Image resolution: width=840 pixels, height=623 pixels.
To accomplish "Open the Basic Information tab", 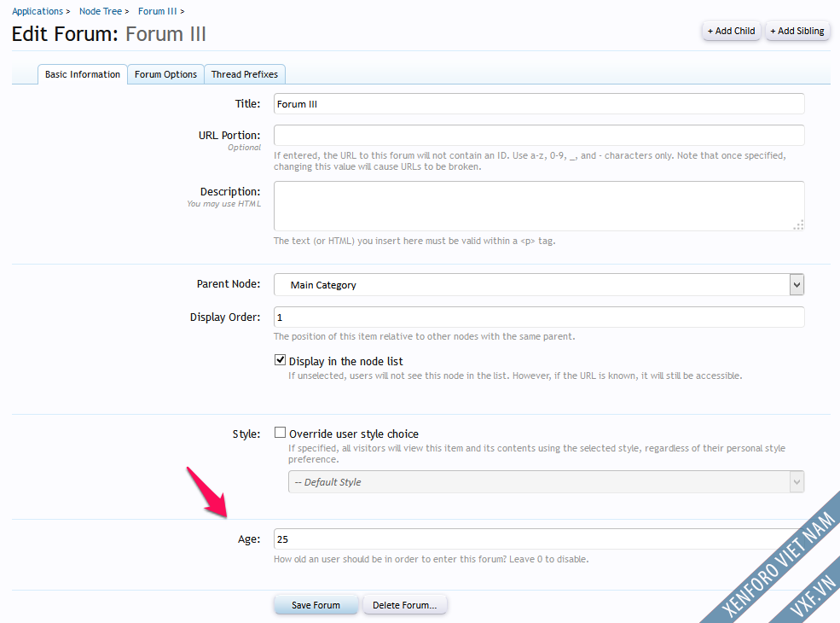I will (x=82, y=74).
